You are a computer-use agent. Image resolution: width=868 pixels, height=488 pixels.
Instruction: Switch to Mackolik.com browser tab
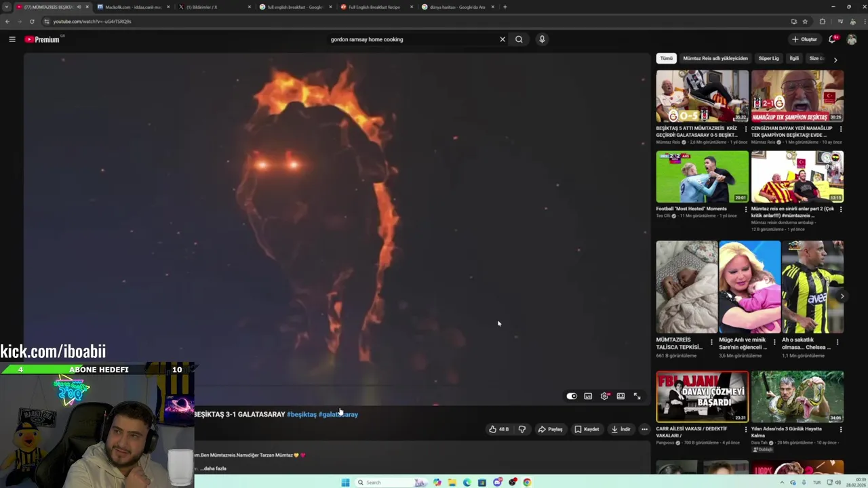pos(132,7)
